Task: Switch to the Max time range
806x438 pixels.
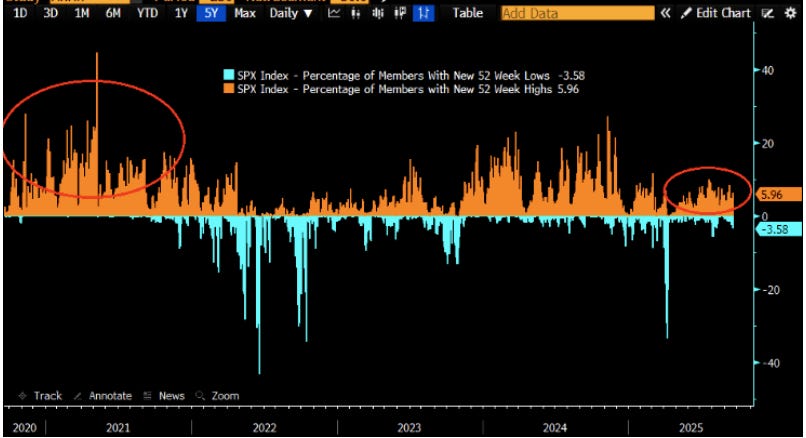Action: (x=245, y=13)
